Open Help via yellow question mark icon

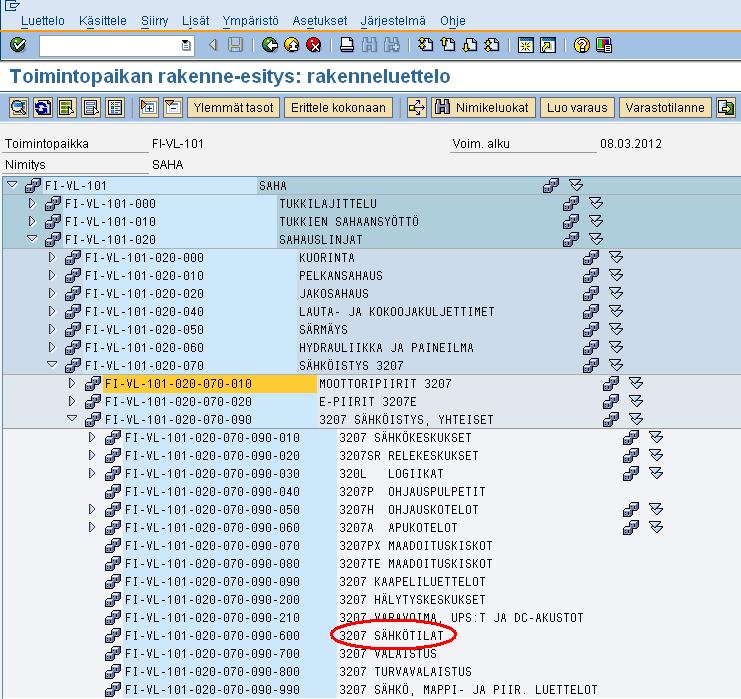tap(582, 45)
